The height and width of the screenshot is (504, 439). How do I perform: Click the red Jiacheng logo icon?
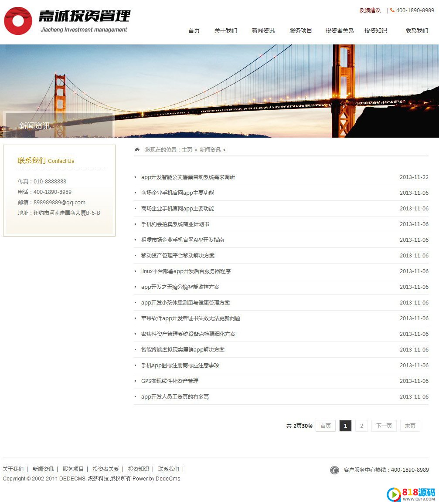[x=18, y=21]
